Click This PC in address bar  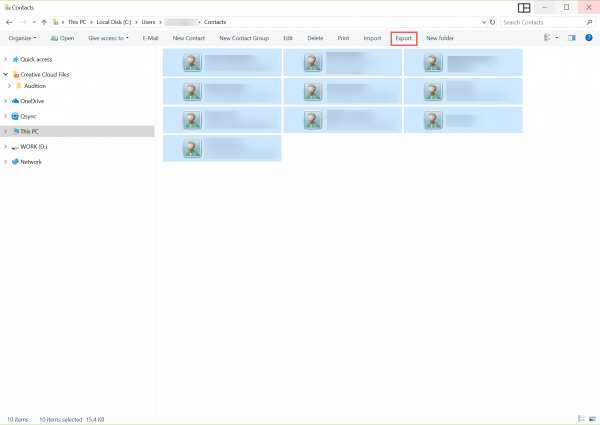77,22
